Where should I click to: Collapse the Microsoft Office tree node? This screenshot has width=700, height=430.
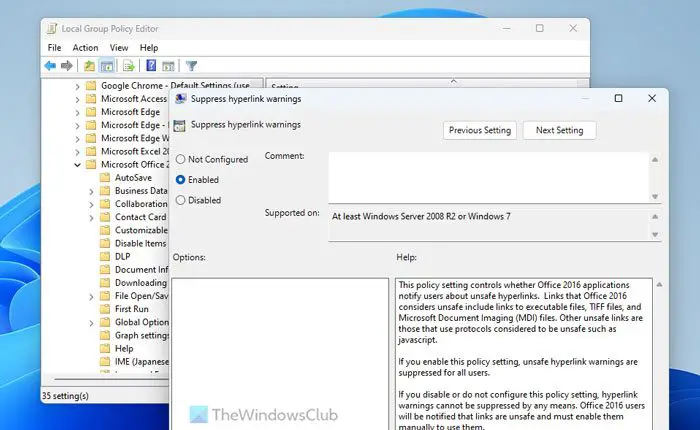click(x=77, y=165)
